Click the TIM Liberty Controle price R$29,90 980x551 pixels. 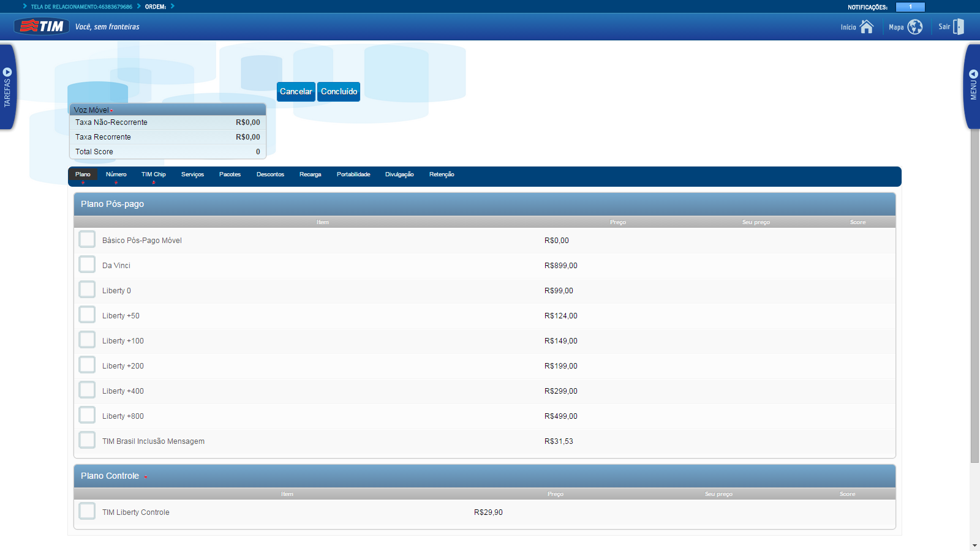coord(488,512)
